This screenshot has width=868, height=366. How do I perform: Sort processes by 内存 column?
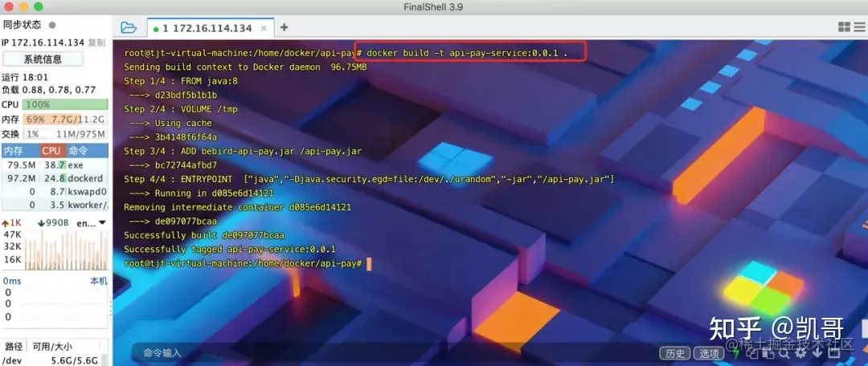pyautogui.click(x=20, y=150)
